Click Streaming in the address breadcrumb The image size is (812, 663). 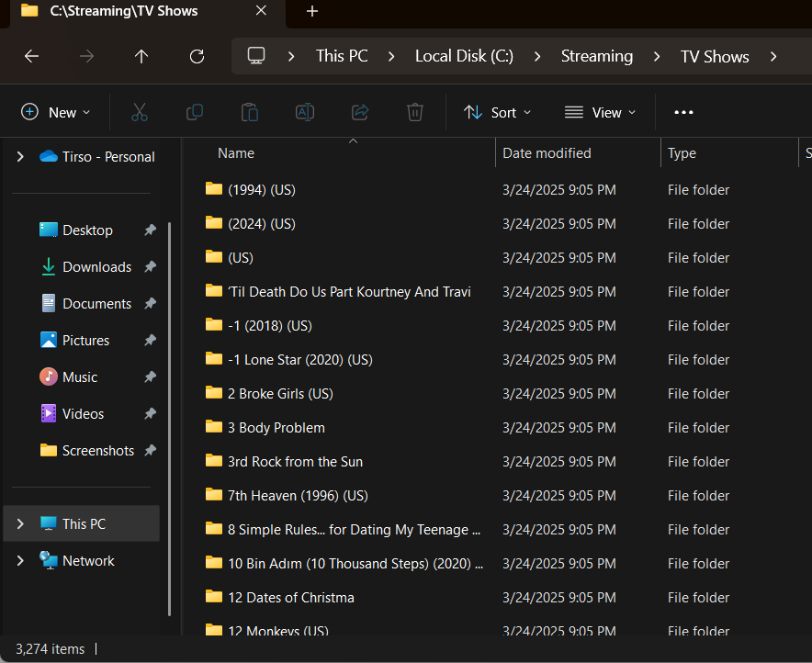point(596,56)
